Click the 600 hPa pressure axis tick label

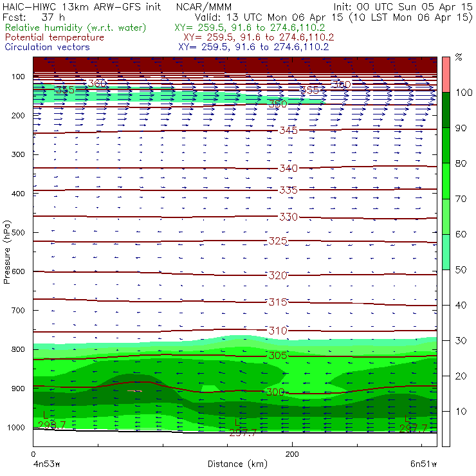click(19, 271)
